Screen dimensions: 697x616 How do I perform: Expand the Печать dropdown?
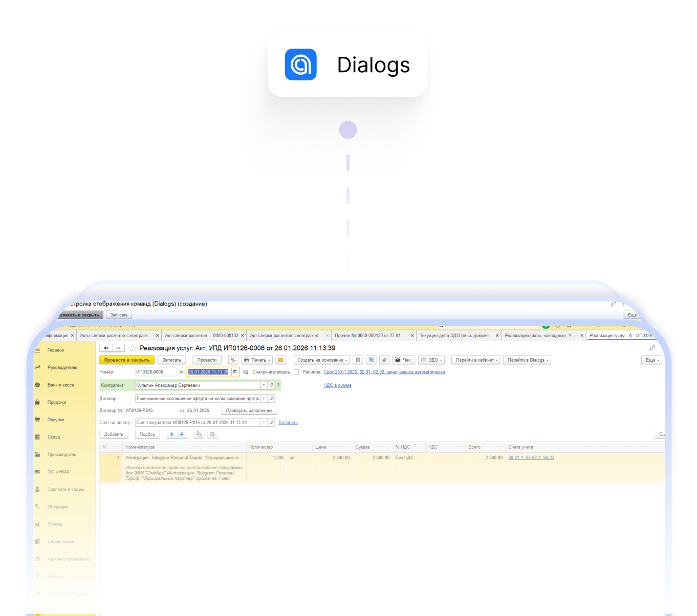[257, 360]
